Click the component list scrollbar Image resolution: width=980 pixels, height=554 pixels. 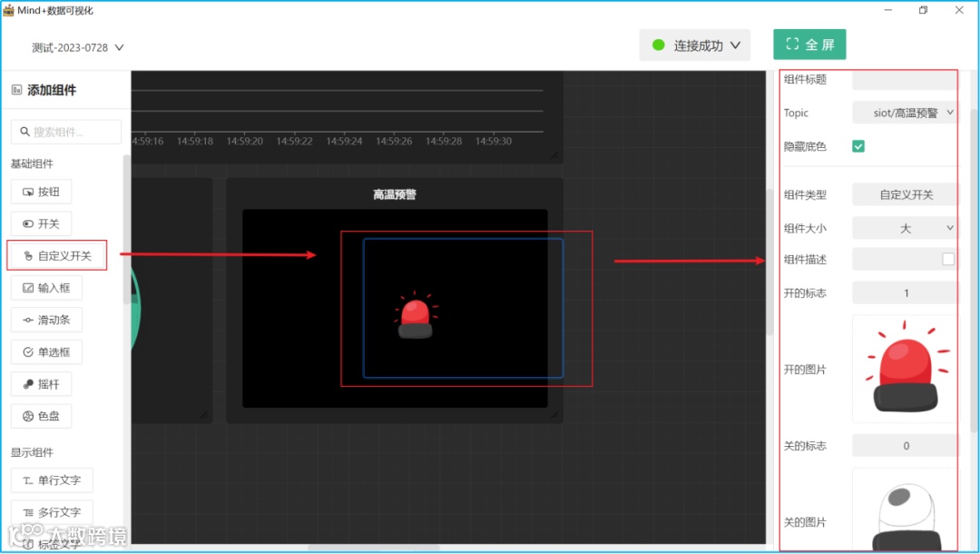click(127, 229)
